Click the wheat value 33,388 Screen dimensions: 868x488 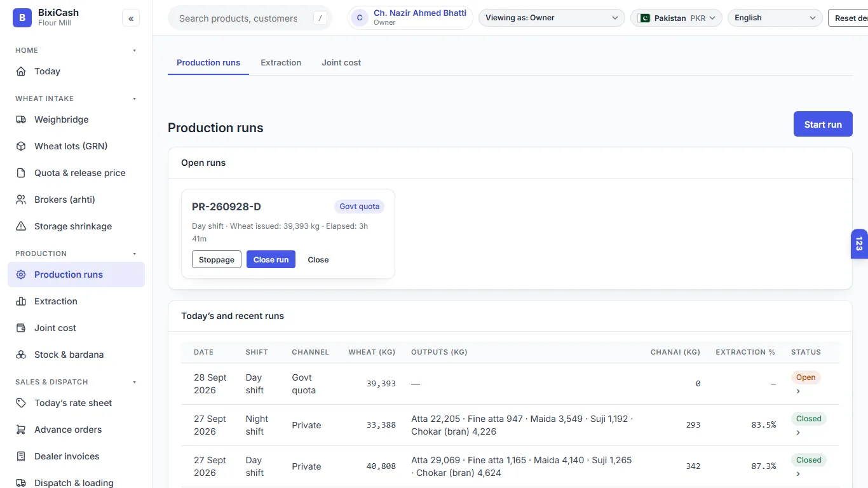[381, 425]
